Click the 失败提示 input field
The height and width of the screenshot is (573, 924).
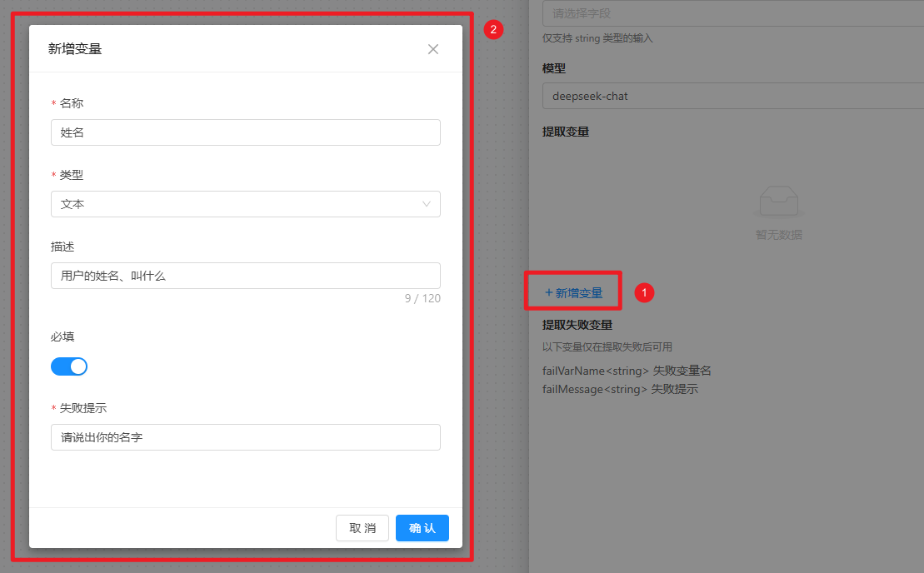tap(245, 437)
